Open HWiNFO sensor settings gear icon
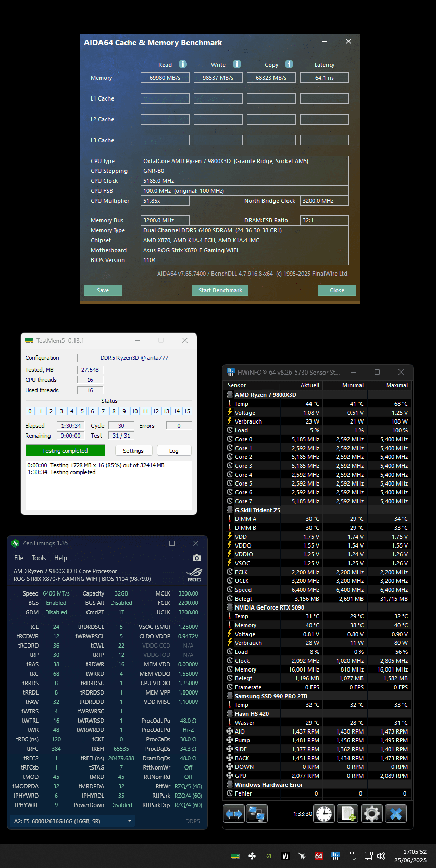Screen dimensions: 436x868 372,813
